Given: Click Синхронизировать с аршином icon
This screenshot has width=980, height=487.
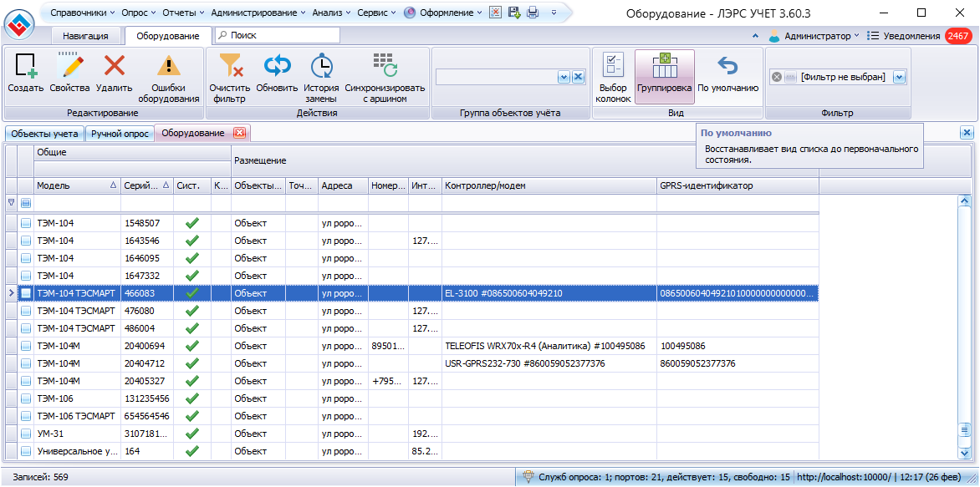Looking at the screenshot, I should (385, 65).
